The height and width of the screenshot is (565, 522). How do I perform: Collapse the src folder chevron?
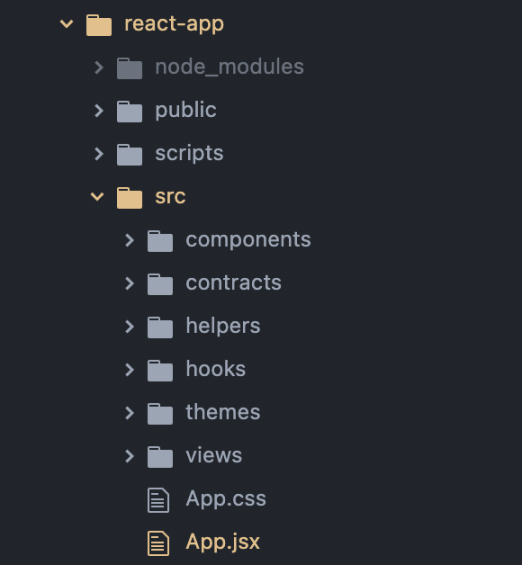[97, 197]
